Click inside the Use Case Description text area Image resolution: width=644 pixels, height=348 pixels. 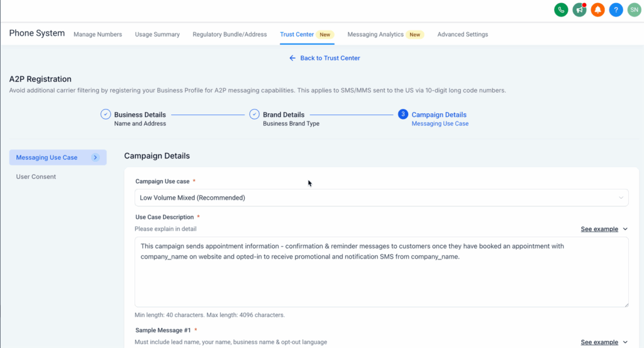[382, 272]
